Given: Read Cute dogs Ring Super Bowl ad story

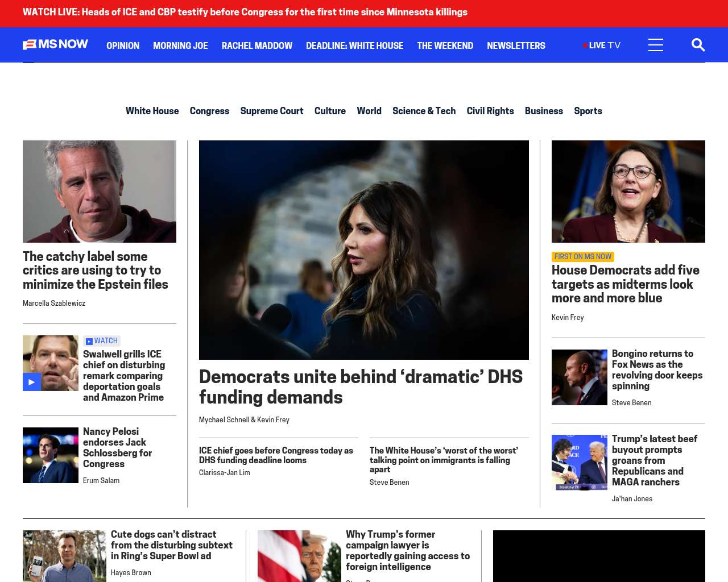Looking at the screenshot, I should (172, 545).
